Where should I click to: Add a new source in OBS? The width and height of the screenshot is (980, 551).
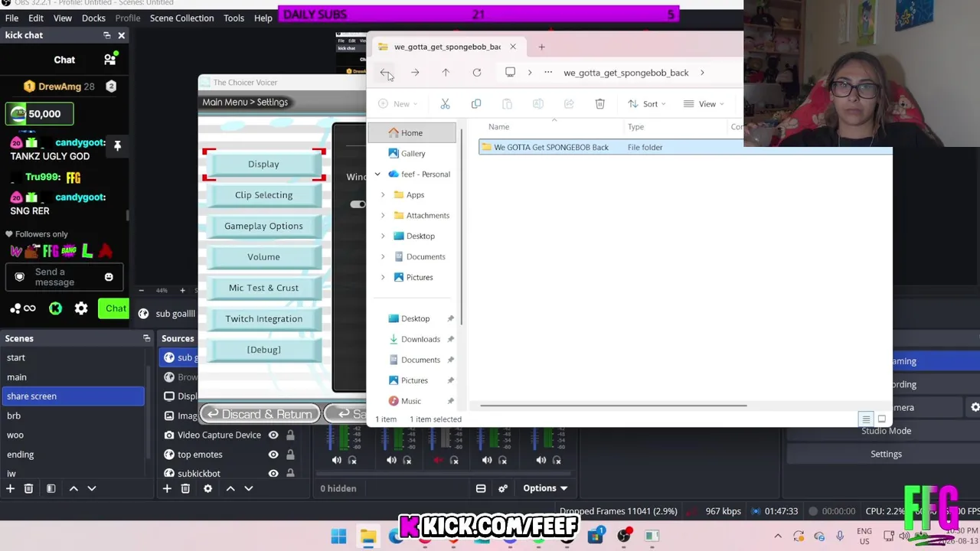[x=167, y=488]
